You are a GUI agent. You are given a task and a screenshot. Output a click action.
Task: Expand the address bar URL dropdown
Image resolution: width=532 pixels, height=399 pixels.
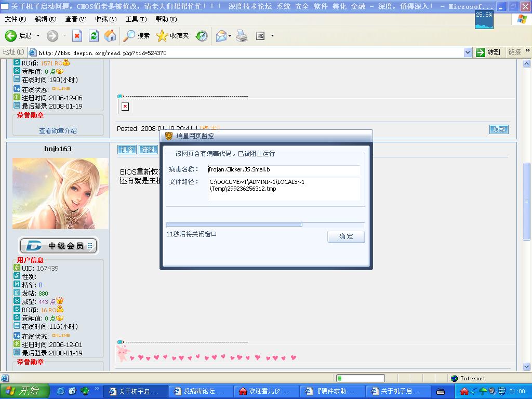point(468,52)
